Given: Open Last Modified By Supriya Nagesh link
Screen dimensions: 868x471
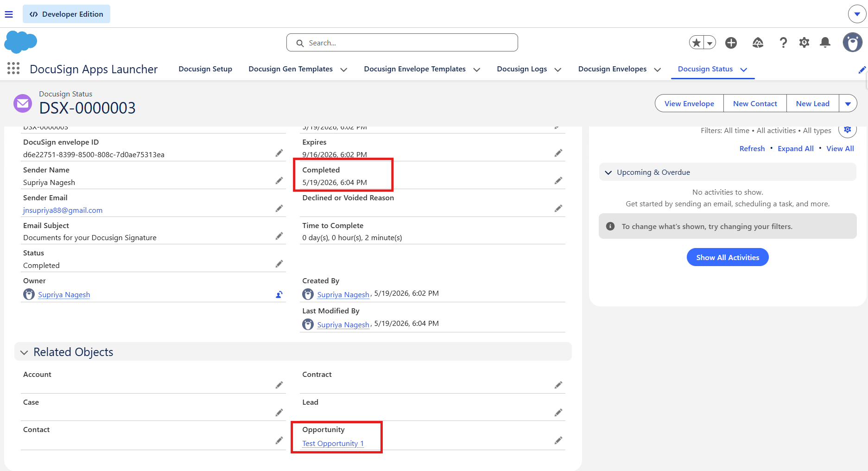Looking at the screenshot, I should (x=343, y=325).
